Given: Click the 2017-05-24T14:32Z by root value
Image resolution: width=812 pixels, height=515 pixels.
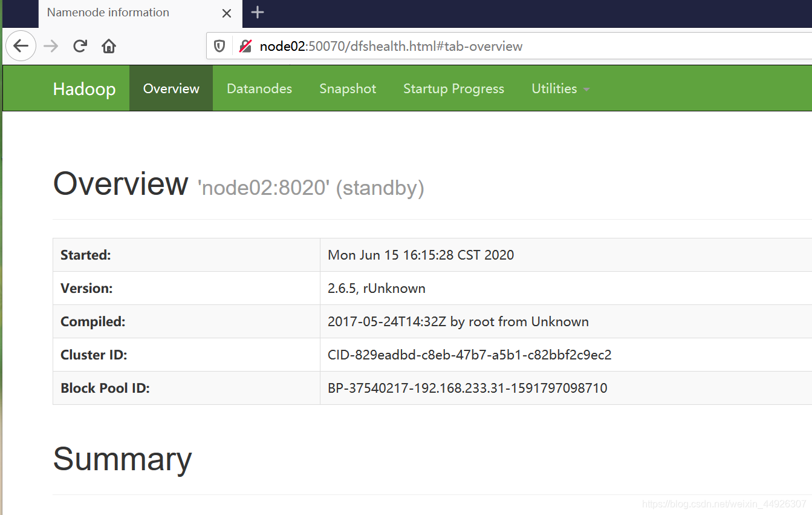Looking at the screenshot, I should click(458, 321).
